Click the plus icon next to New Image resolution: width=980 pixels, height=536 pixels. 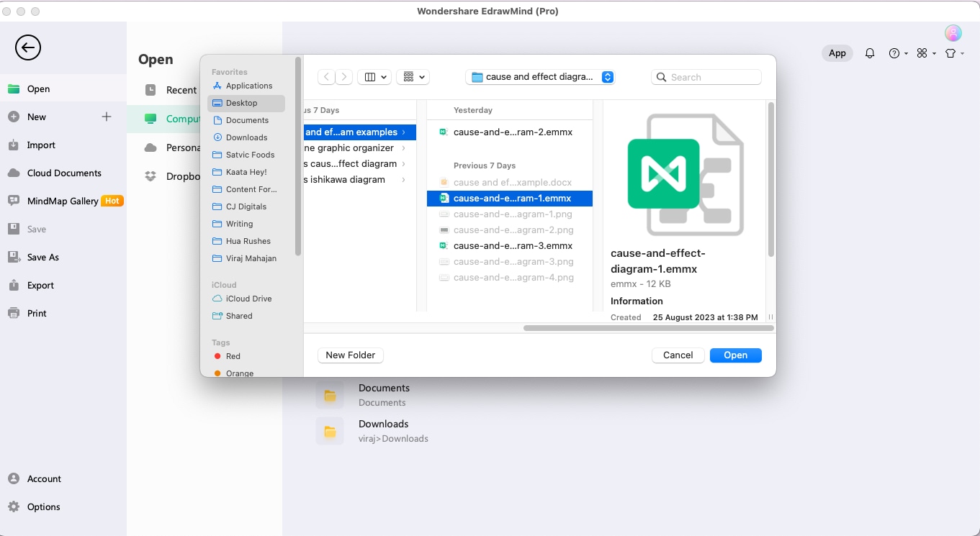(x=107, y=117)
